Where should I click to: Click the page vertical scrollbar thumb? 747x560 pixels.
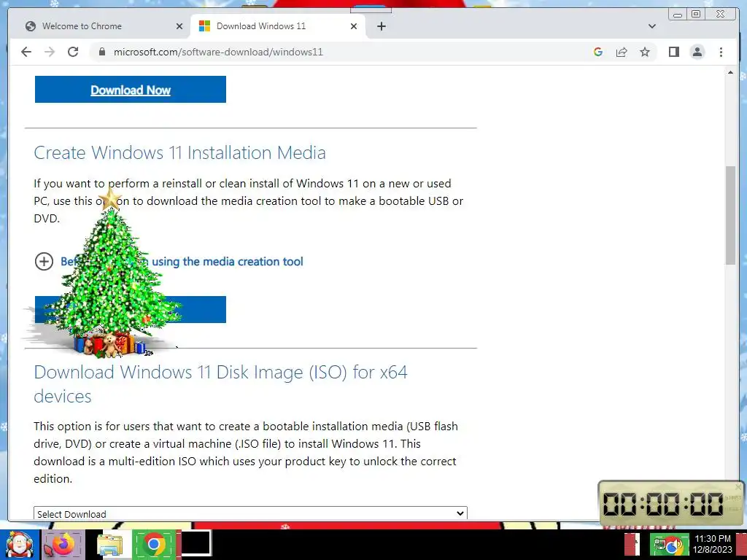(730, 215)
